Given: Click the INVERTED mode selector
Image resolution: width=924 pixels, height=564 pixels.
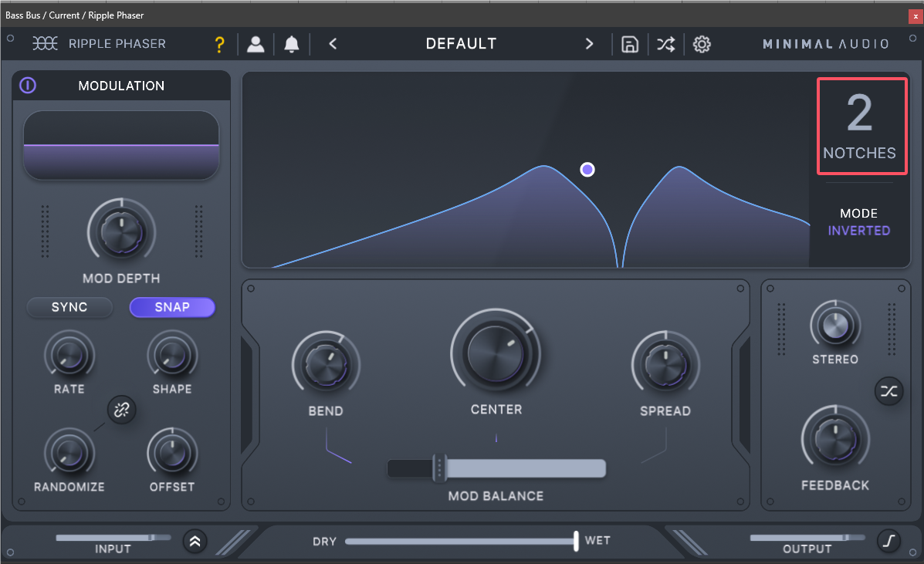Looking at the screenshot, I should pyautogui.click(x=858, y=231).
